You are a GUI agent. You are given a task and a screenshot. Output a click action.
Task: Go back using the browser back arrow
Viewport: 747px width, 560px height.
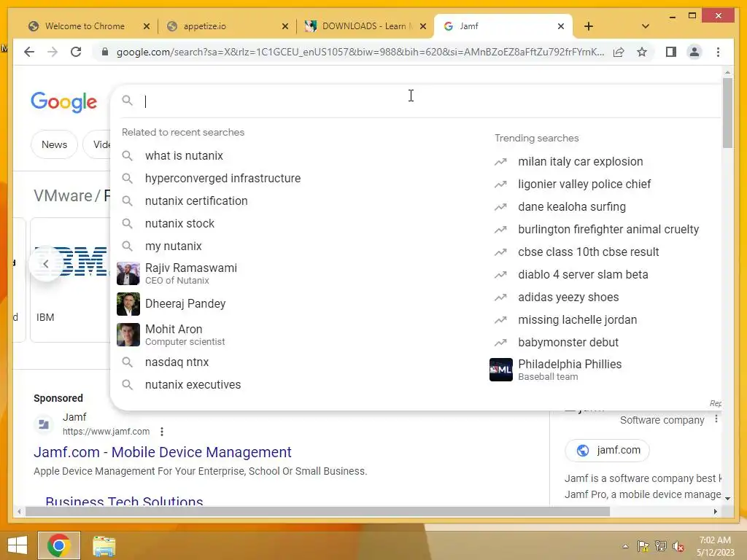[x=29, y=52]
